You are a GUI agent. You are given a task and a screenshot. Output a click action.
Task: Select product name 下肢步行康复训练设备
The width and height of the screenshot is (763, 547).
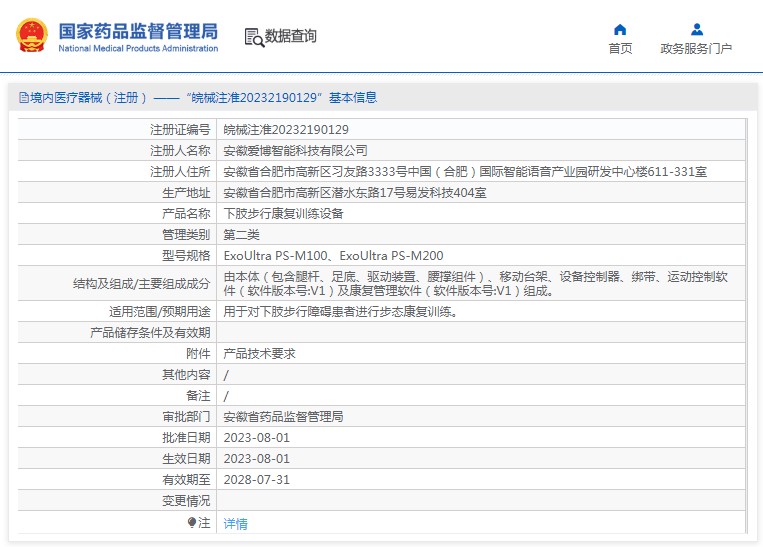tap(283, 214)
